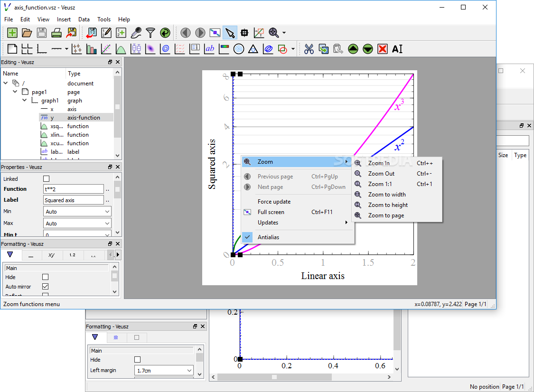Insert a new page widget
534x392 pixels.
click(x=12, y=49)
